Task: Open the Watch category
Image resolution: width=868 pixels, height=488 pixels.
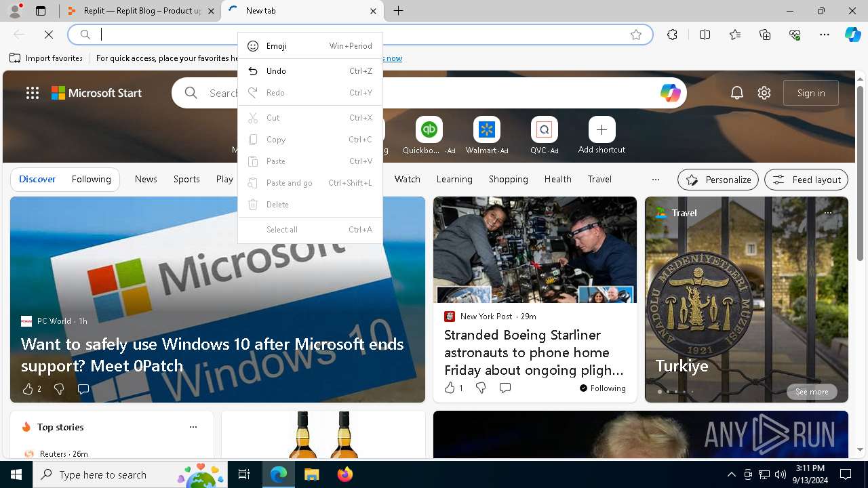Action: click(408, 180)
